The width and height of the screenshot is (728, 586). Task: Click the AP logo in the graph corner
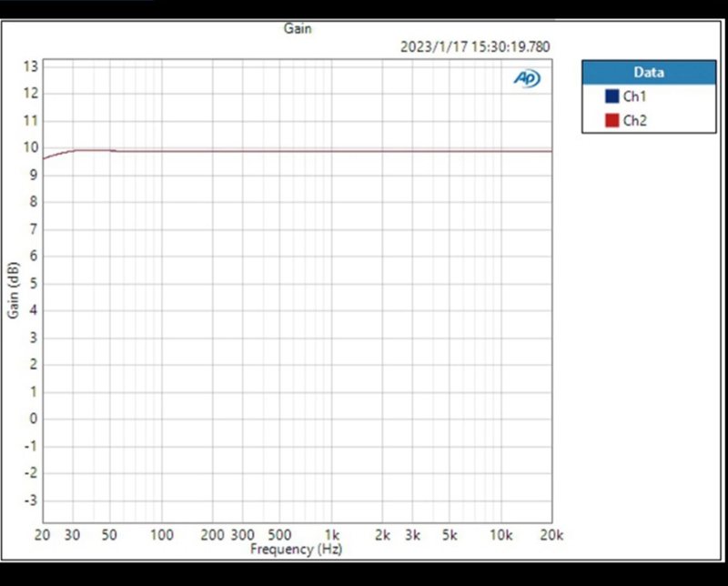click(527, 79)
